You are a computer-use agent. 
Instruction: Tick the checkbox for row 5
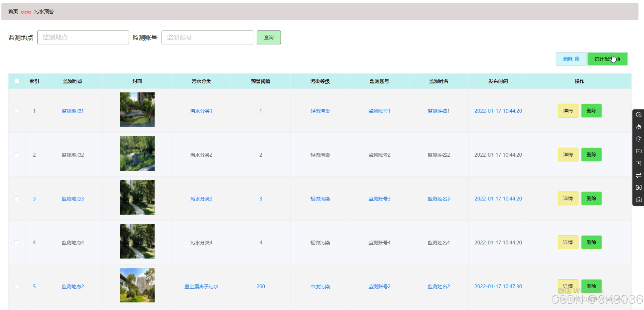17,286
